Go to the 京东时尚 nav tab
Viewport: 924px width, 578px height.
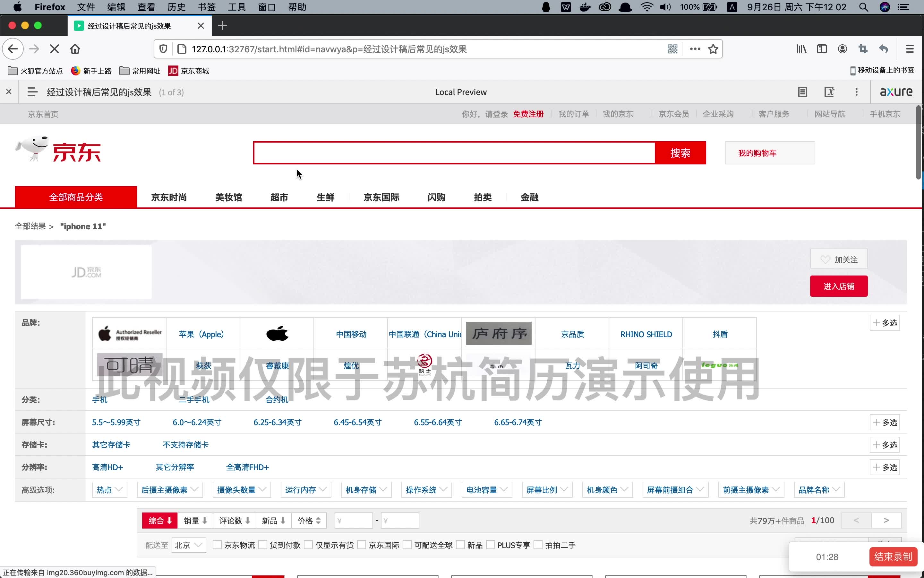point(169,197)
